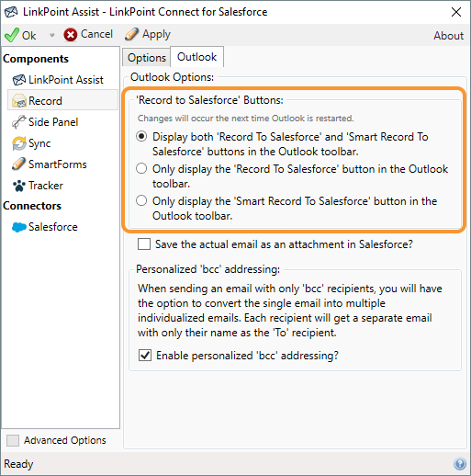Select 'Display both' Record buttons radio option
Screen dimensions: 471x476
pyautogui.click(x=141, y=136)
